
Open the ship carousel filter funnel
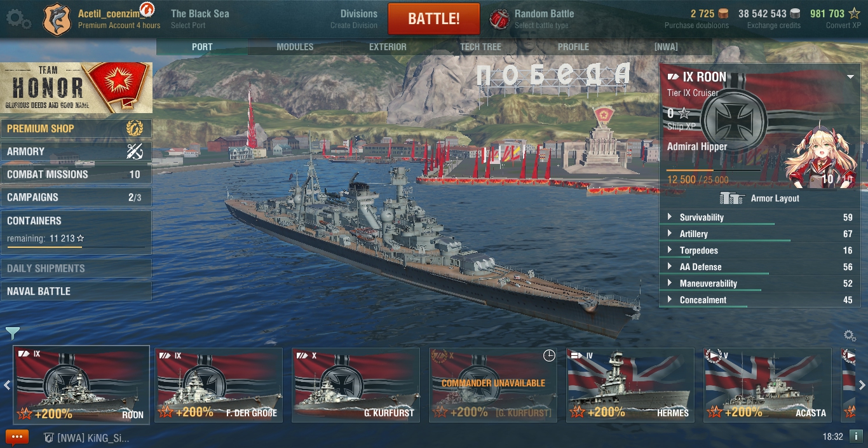click(13, 332)
